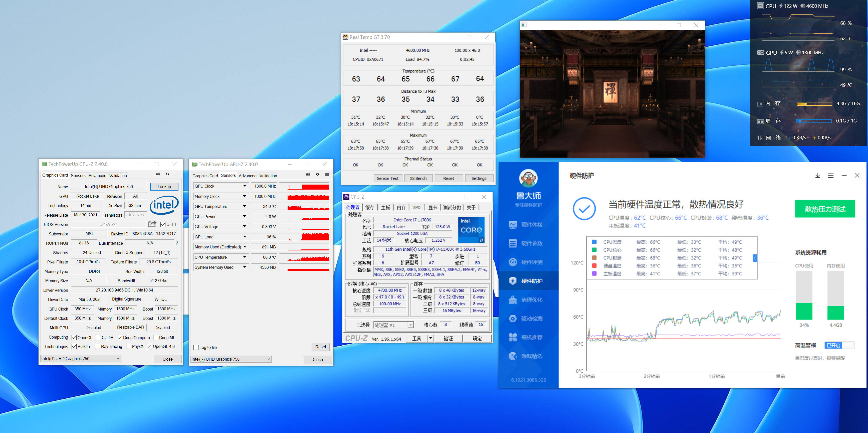This screenshot has width=868, height=433.
Task: Click the Lookup button in GPU-Z
Action: 164,187
